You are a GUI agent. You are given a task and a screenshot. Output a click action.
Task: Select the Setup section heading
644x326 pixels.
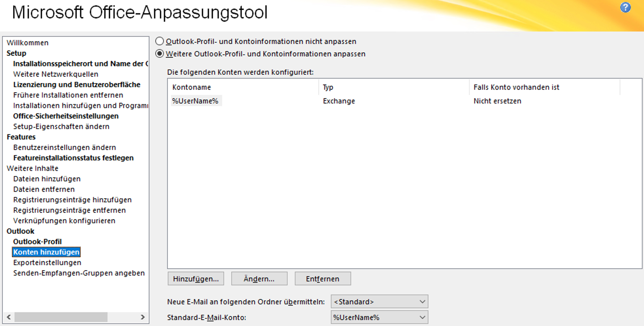pos(16,53)
